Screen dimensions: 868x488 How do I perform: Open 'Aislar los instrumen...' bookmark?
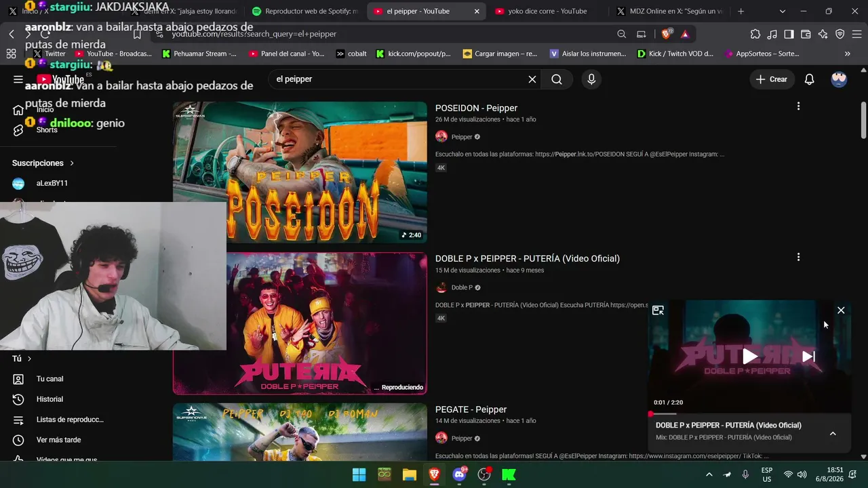pyautogui.click(x=588, y=54)
